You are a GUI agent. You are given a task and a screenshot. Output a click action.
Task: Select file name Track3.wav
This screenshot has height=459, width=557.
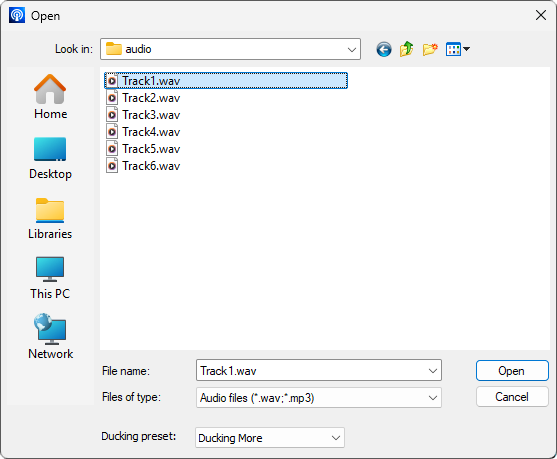pyautogui.click(x=151, y=115)
